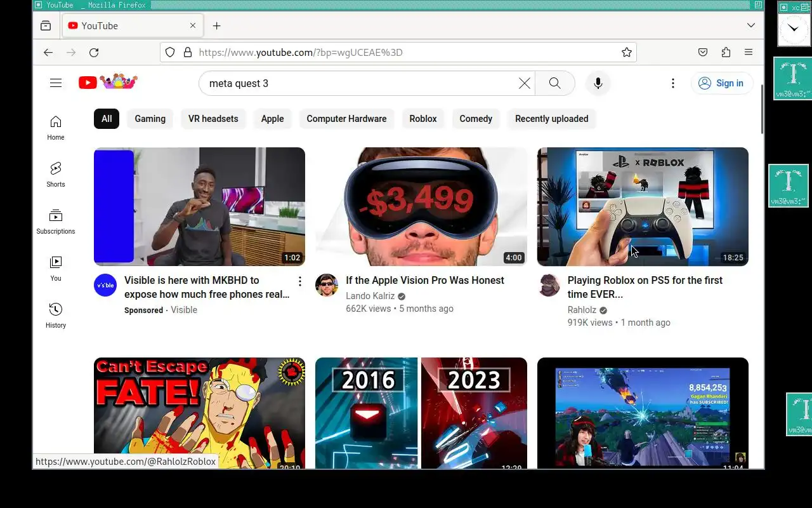812x508 pixels.
Task: Select the VR headsets filter chip
Action: click(x=213, y=119)
